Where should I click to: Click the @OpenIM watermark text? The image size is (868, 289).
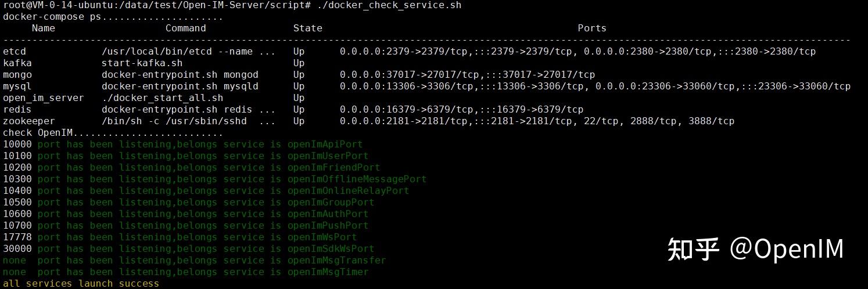786,248
